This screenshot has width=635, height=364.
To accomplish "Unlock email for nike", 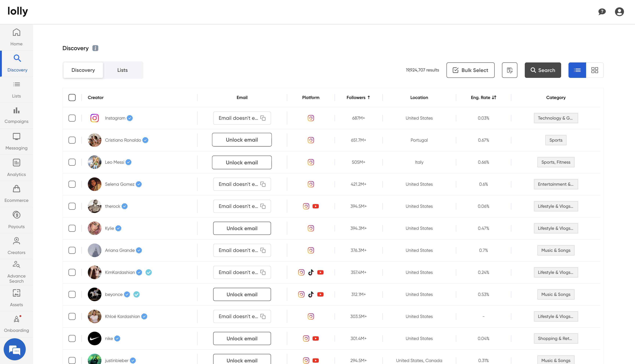I will (x=242, y=338).
